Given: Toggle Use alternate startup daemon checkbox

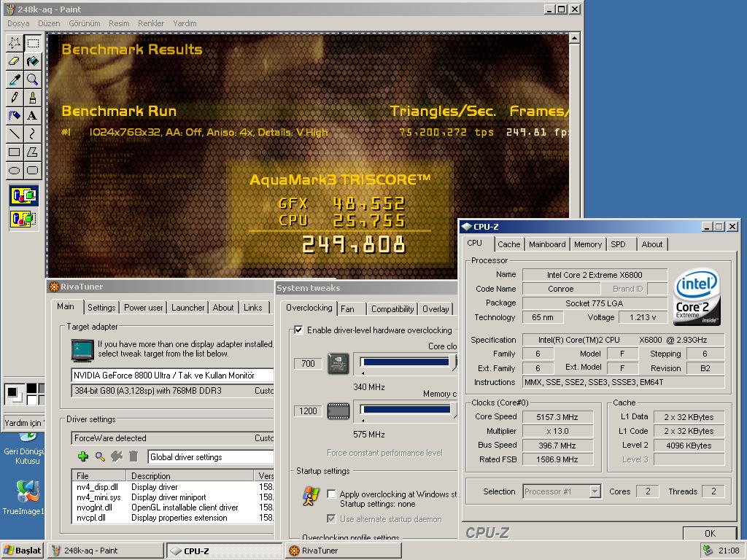Looking at the screenshot, I should (331, 518).
